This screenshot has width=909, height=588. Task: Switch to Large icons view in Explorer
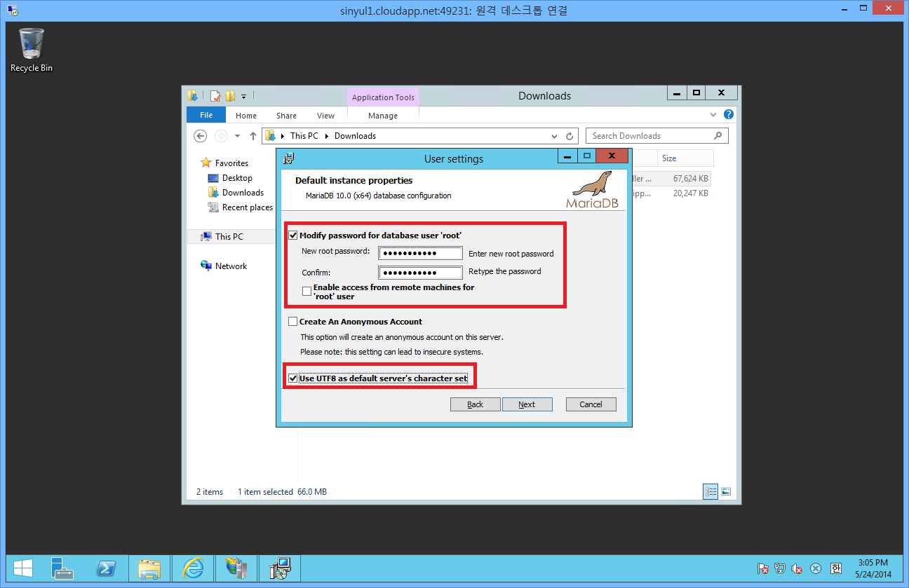point(726,492)
